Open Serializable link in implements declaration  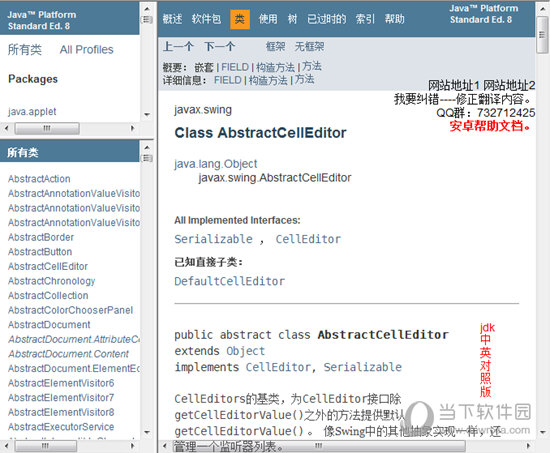363,367
